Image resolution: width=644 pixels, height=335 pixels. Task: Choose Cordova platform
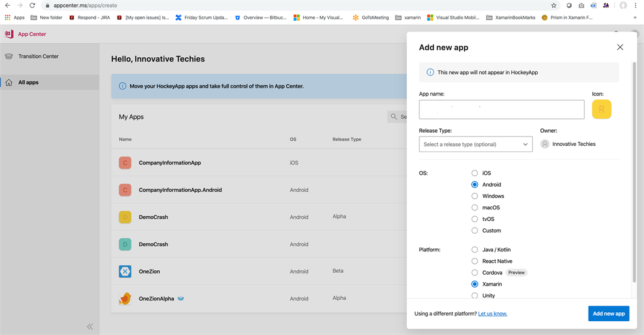[474, 273]
